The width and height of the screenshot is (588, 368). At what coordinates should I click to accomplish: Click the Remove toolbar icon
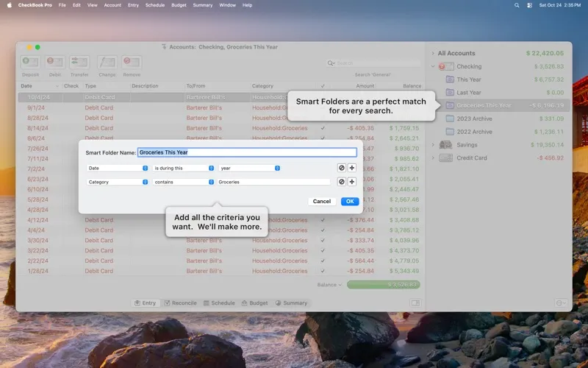click(132, 62)
